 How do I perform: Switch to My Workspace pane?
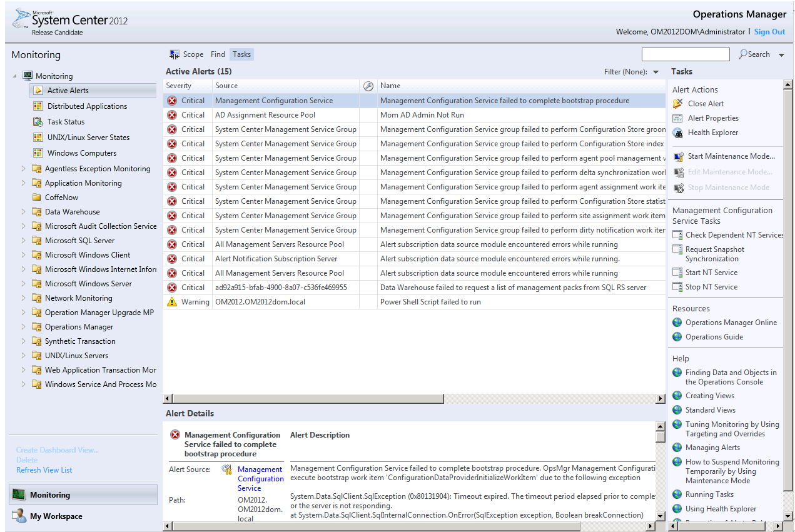[x=56, y=516]
